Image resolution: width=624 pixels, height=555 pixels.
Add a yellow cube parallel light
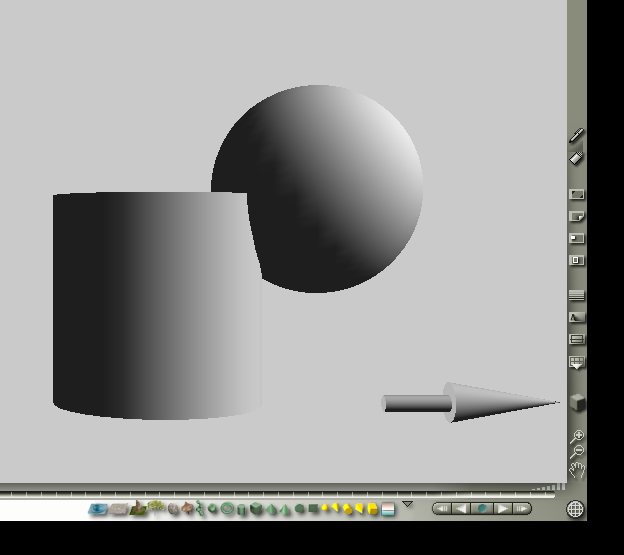point(372,509)
